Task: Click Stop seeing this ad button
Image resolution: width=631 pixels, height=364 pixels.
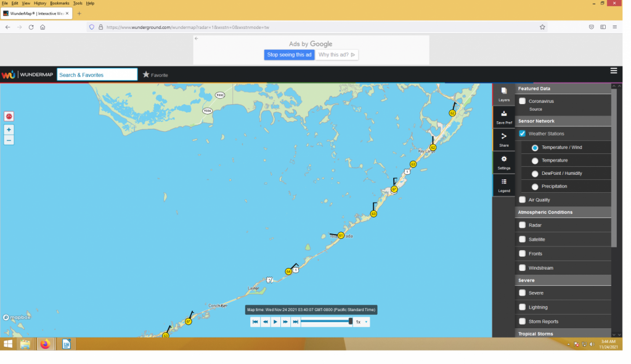Action: pos(290,55)
